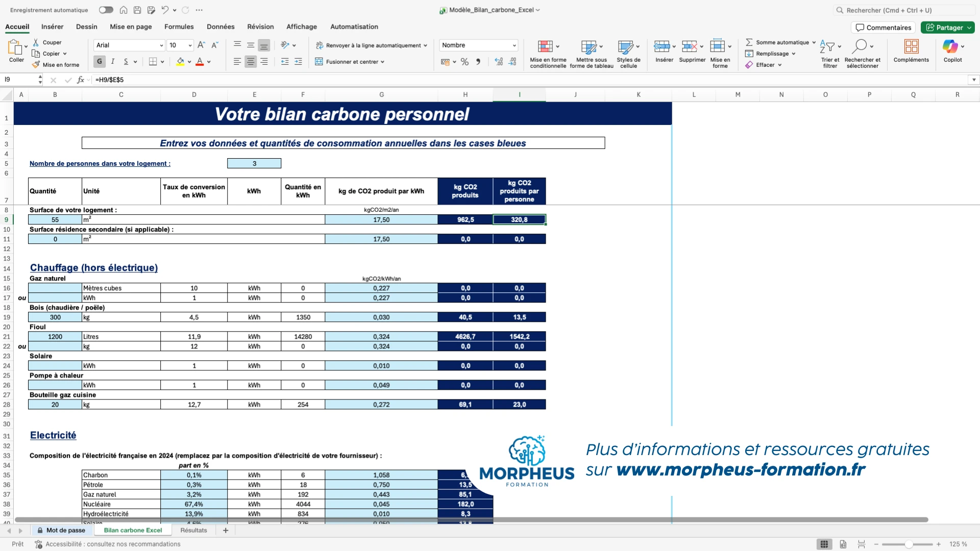Toggle italic I formatting
The width and height of the screenshot is (980, 551).
tap(113, 62)
